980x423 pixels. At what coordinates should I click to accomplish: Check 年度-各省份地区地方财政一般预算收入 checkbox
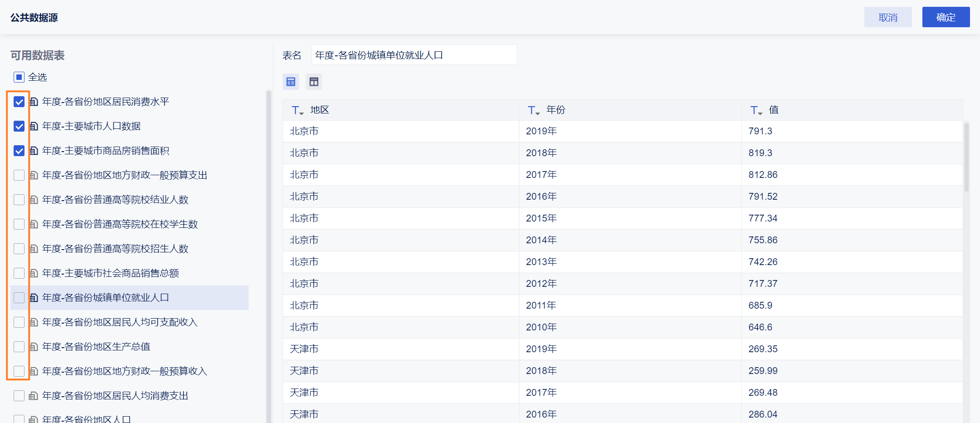click(x=19, y=371)
